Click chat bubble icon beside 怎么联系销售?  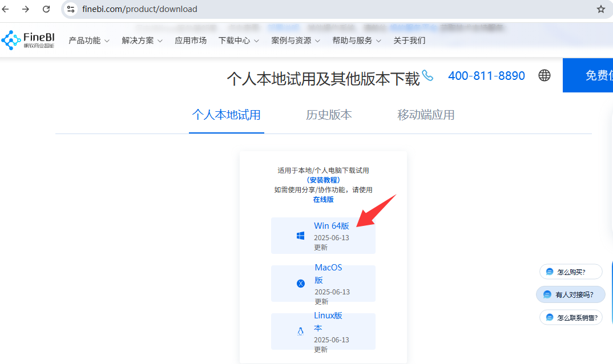pos(549,317)
